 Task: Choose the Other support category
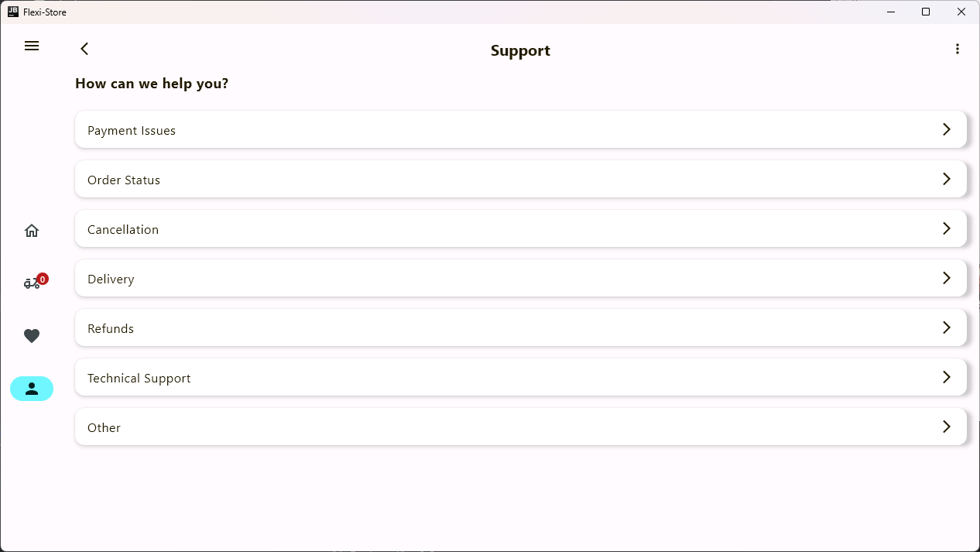point(105,427)
